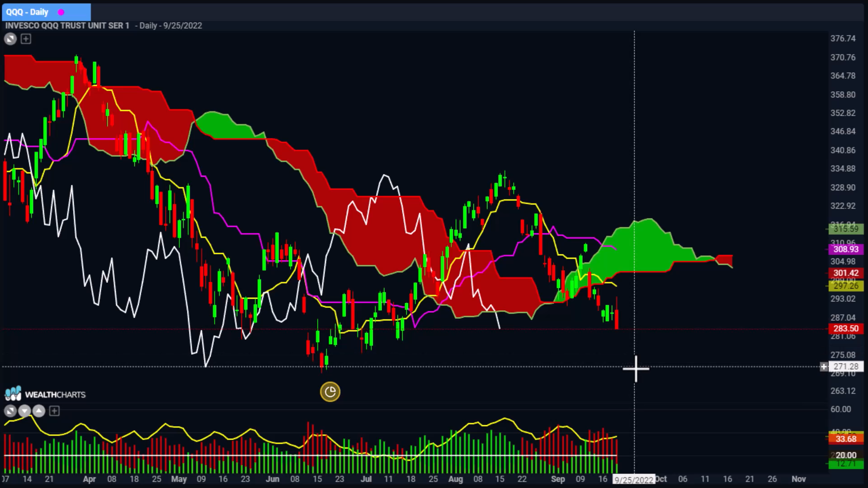This screenshot has width=868, height=488.
Task: Select the 315.59 green cloud price label
Action: [846, 230]
